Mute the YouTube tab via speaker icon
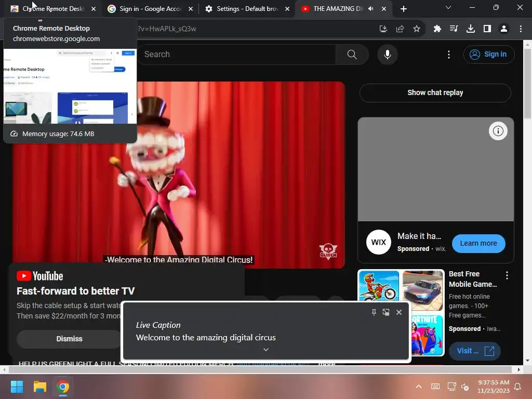The height and width of the screenshot is (399, 532). click(x=371, y=9)
